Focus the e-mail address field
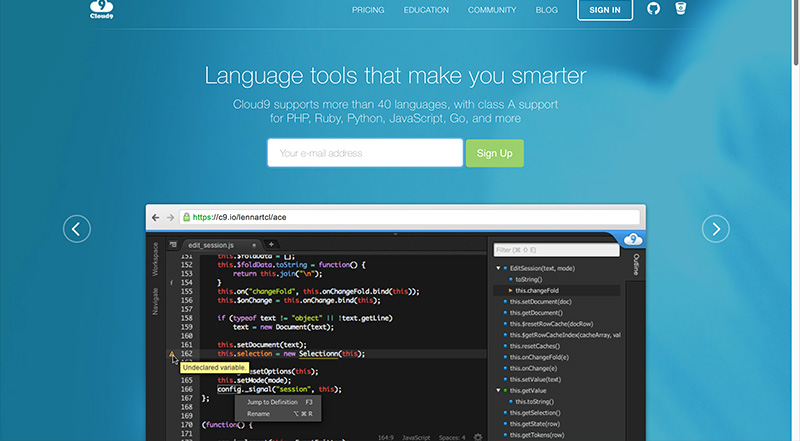Screen dimensions: 800x441 coord(365,153)
